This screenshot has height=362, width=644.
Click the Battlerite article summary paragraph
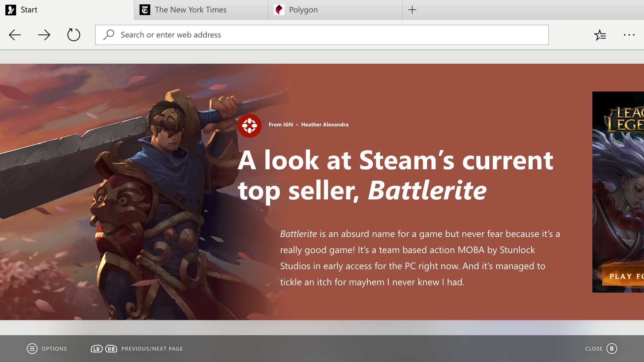[420, 258]
